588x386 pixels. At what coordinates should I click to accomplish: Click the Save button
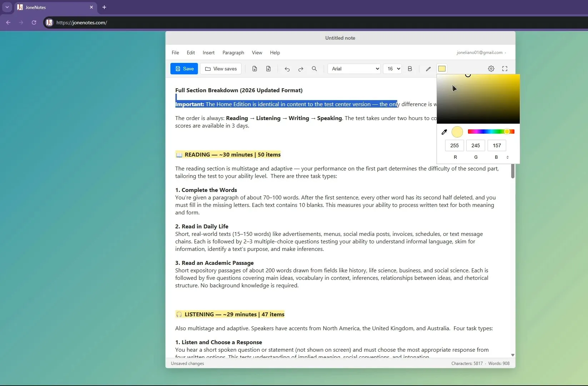[184, 69]
